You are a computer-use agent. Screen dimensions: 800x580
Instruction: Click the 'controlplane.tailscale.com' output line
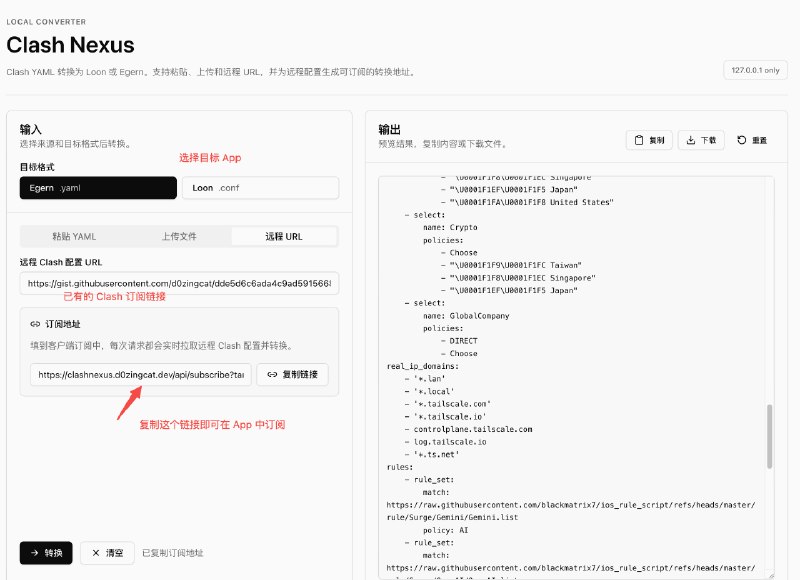pyautogui.click(x=473, y=430)
